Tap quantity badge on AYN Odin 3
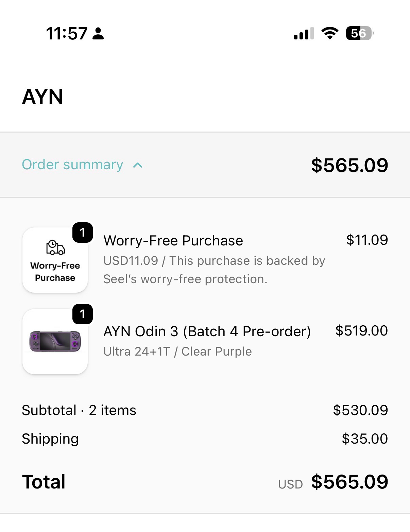 [83, 314]
